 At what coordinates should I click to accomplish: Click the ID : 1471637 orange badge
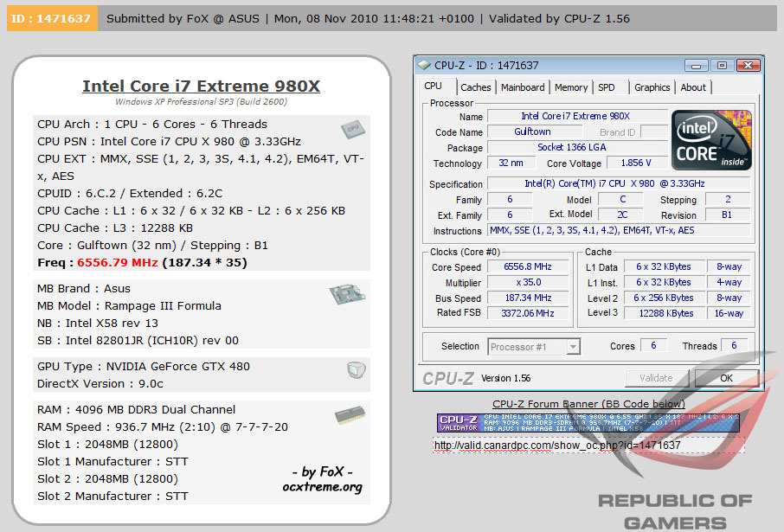pyautogui.click(x=52, y=18)
